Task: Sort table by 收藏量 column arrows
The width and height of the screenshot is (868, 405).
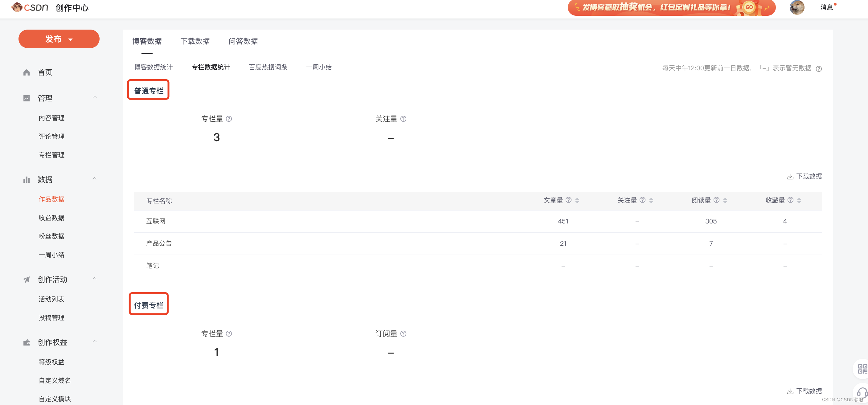Action: tap(799, 200)
